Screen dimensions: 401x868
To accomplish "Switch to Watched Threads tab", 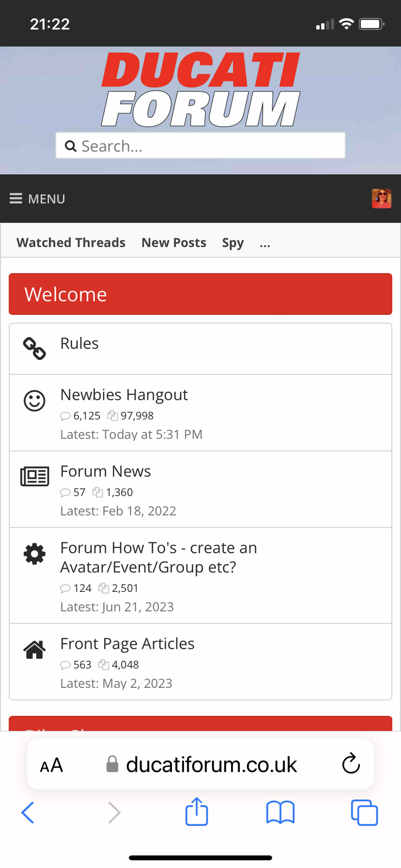I will pyautogui.click(x=71, y=242).
